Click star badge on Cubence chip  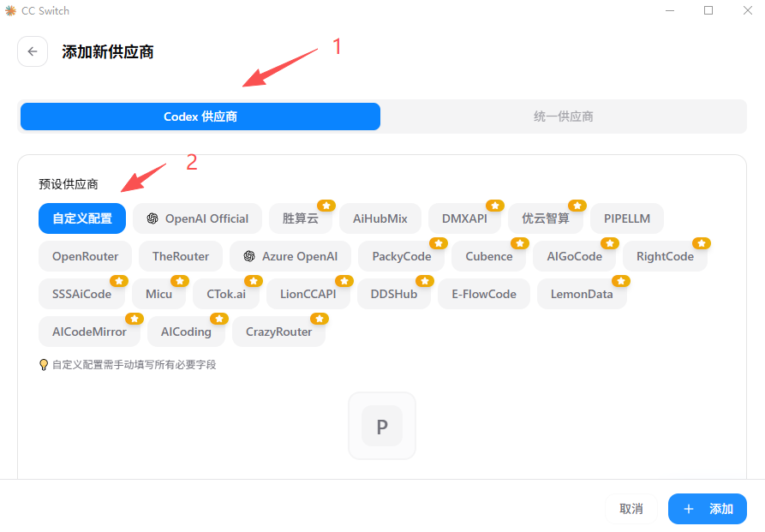click(x=520, y=243)
